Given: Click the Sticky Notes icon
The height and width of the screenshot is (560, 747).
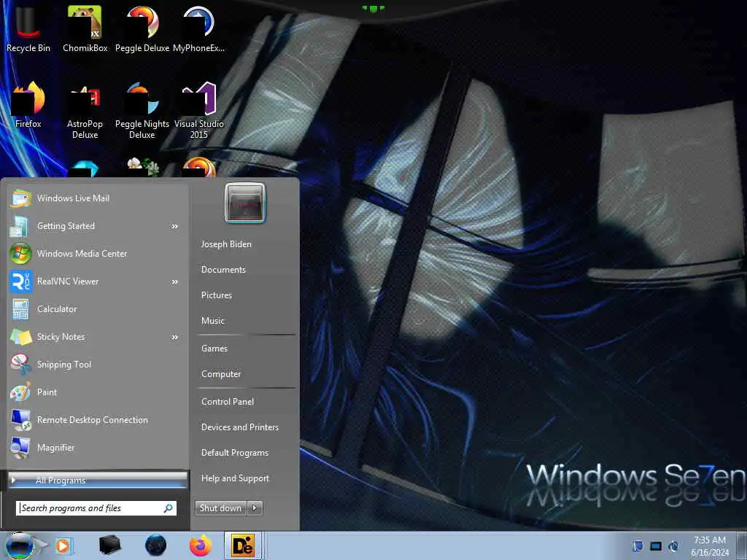Looking at the screenshot, I should point(21,337).
